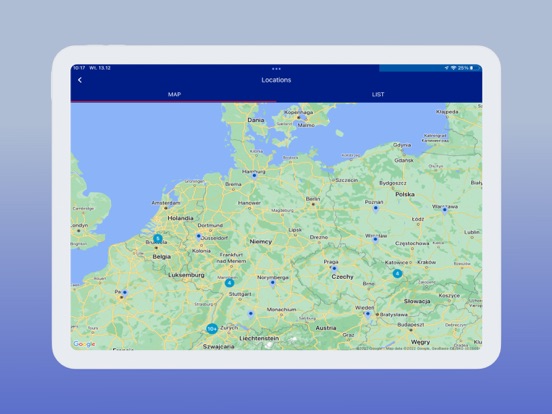The height and width of the screenshot is (414, 552).
Task: Select the location pin near Düsseldorf
Action: tap(199, 237)
